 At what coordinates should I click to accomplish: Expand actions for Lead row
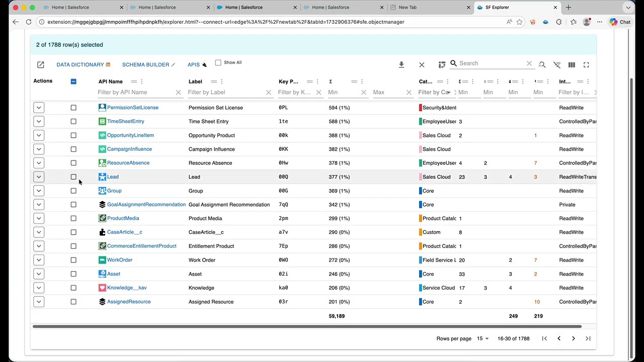(x=39, y=177)
